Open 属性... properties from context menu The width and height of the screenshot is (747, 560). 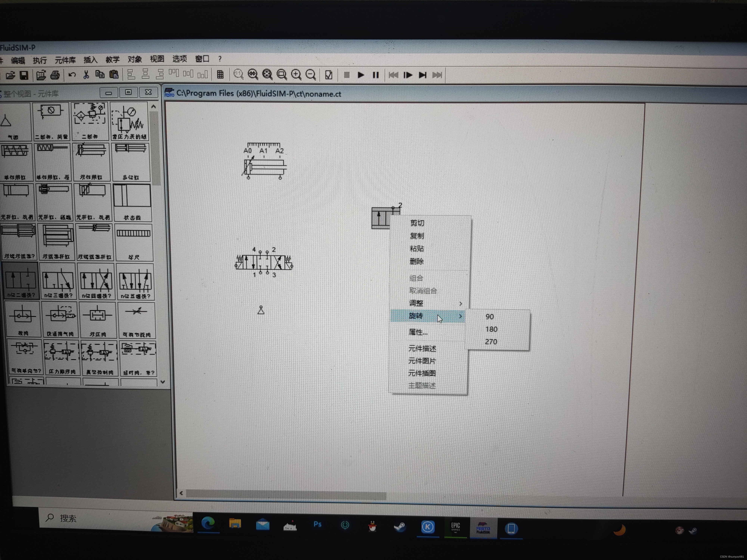click(418, 332)
